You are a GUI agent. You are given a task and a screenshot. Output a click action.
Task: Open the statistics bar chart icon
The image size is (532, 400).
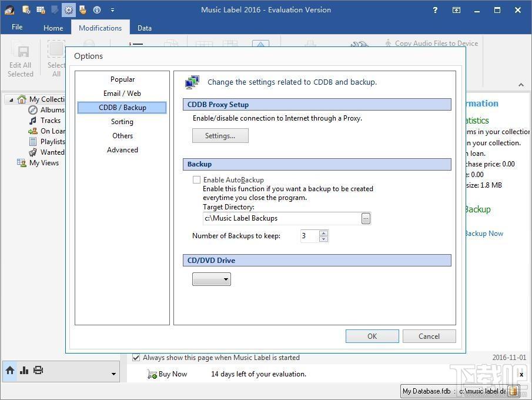coord(24,370)
